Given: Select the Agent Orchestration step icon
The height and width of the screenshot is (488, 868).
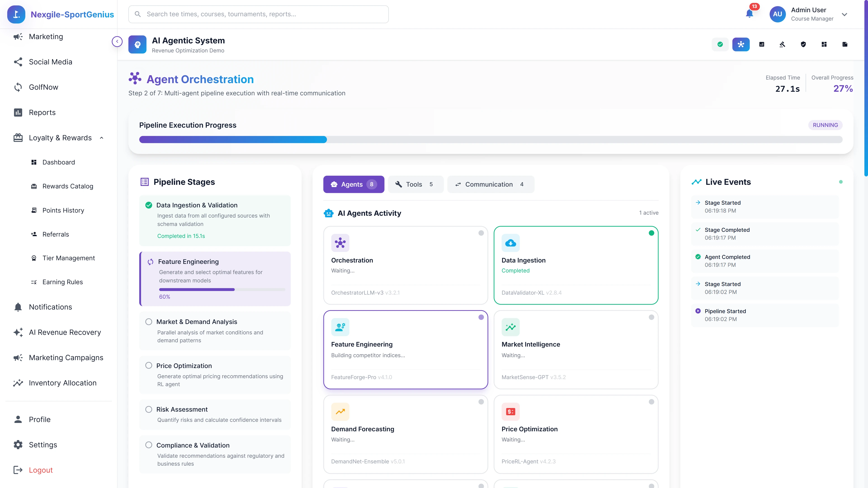Looking at the screenshot, I should tap(741, 44).
